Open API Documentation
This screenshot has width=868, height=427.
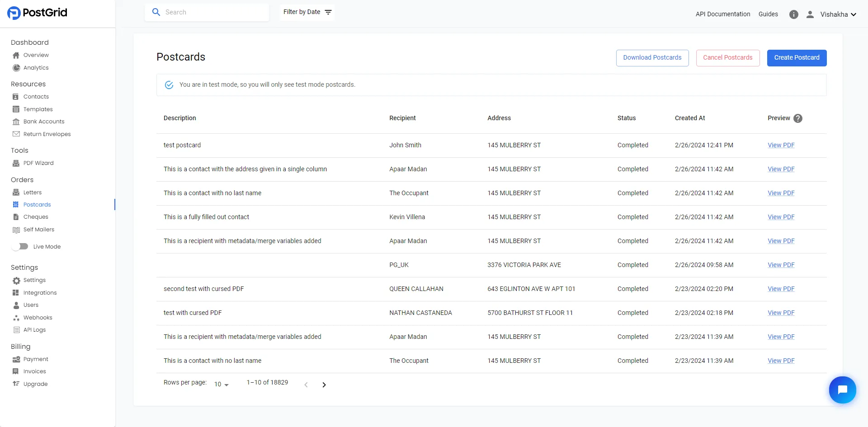(x=722, y=14)
